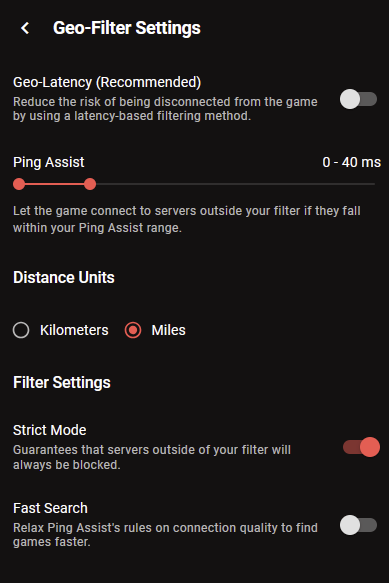Click the red filled Ping Assist segment

point(54,184)
